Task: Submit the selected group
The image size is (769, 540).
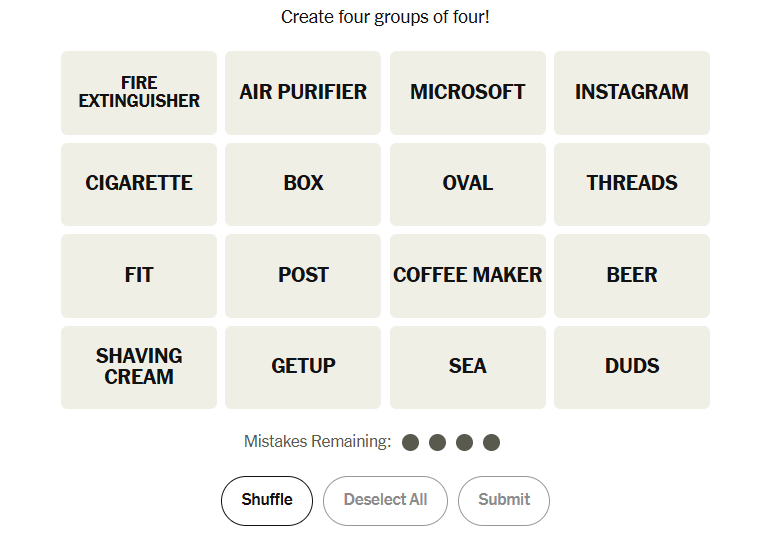Action: [x=504, y=500]
